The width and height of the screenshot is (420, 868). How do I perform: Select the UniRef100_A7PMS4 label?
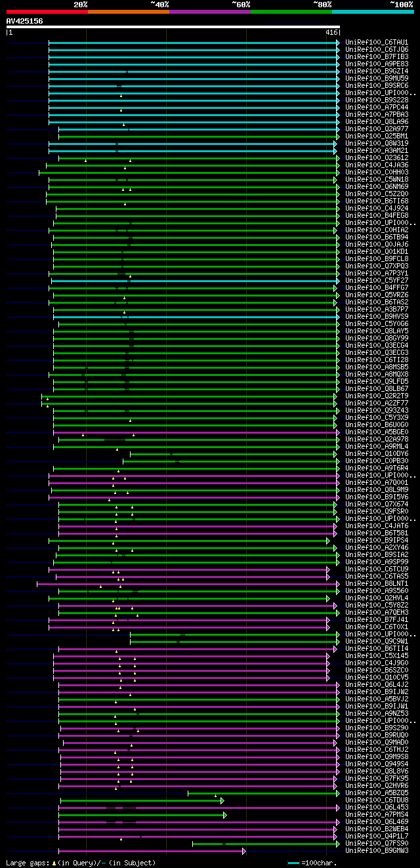(377, 814)
